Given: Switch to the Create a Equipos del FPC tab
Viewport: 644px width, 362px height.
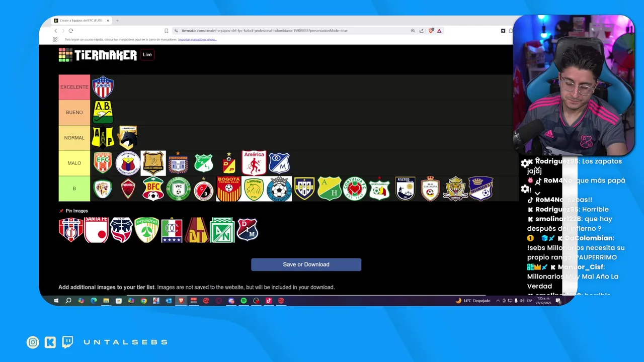Looking at the screenshot, I should coord(82,21).
